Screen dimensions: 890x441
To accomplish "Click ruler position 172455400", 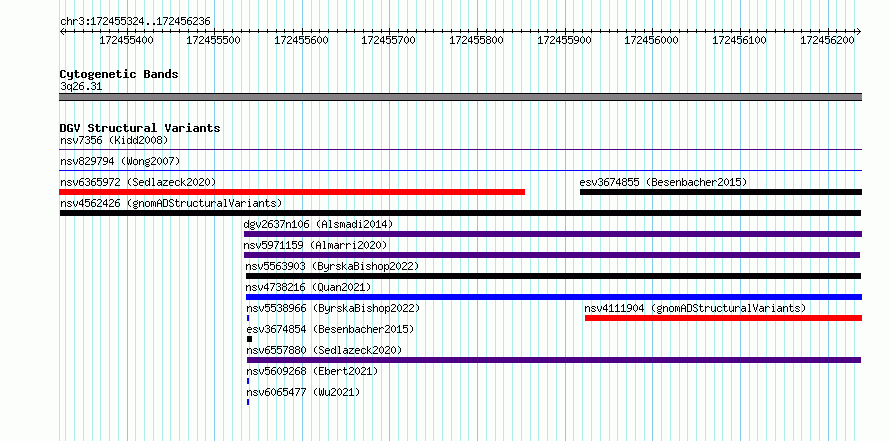I will 126,40.
